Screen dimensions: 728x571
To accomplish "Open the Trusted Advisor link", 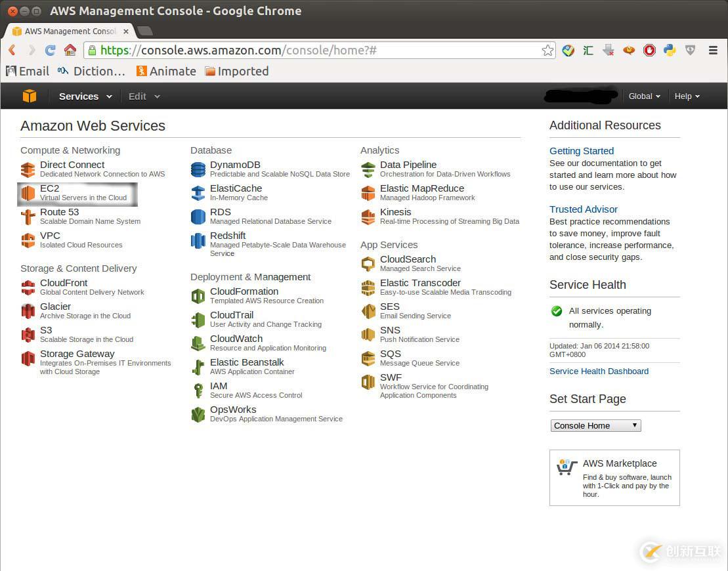I will point(583,209).
